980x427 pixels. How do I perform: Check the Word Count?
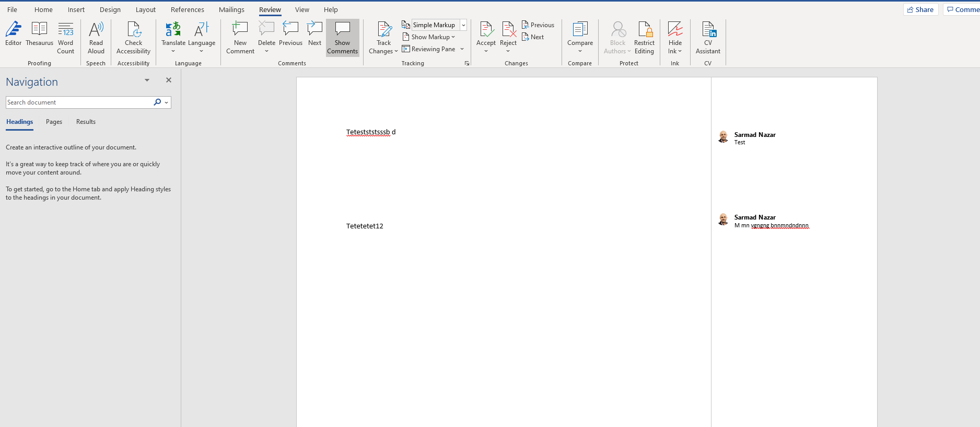tap(66, 38)
